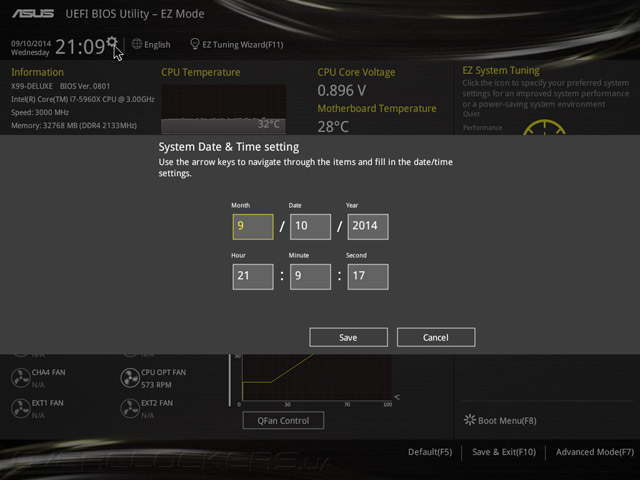This screenshot has height=480, width=640.
Task: Open Boot Menu(F8)
Action: click(507, 420)
